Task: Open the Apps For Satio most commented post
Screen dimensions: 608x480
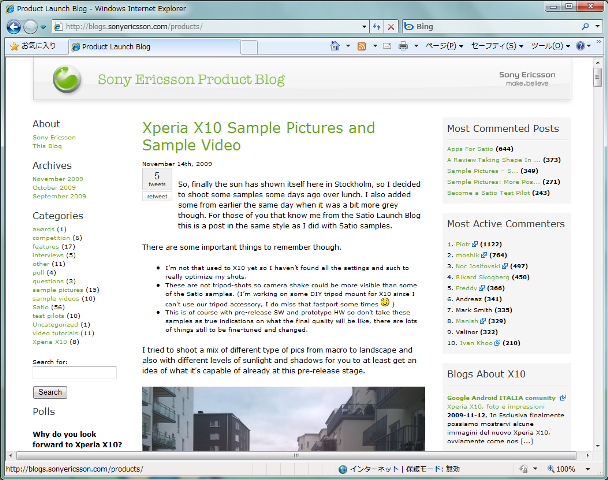Action: click(x=470, y=149)
